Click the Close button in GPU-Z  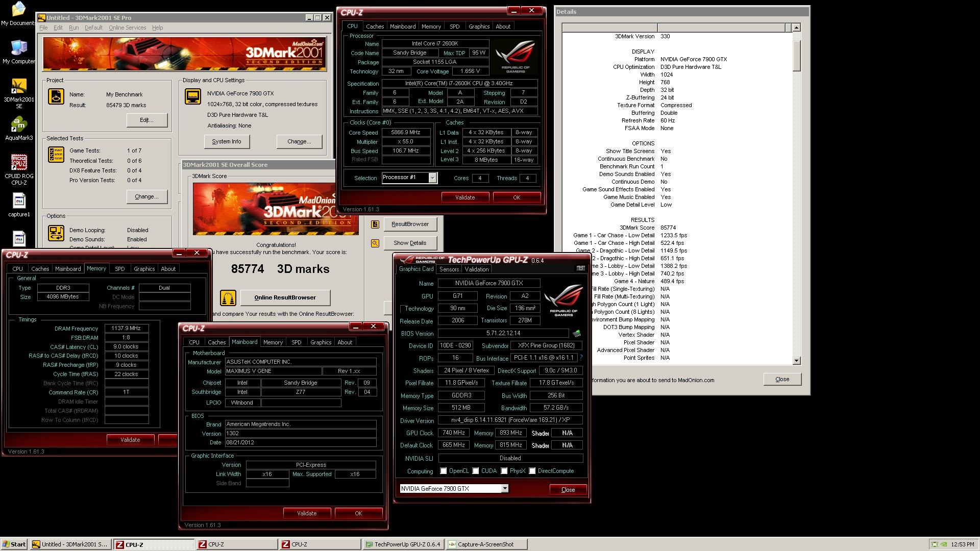pos(568,490)
